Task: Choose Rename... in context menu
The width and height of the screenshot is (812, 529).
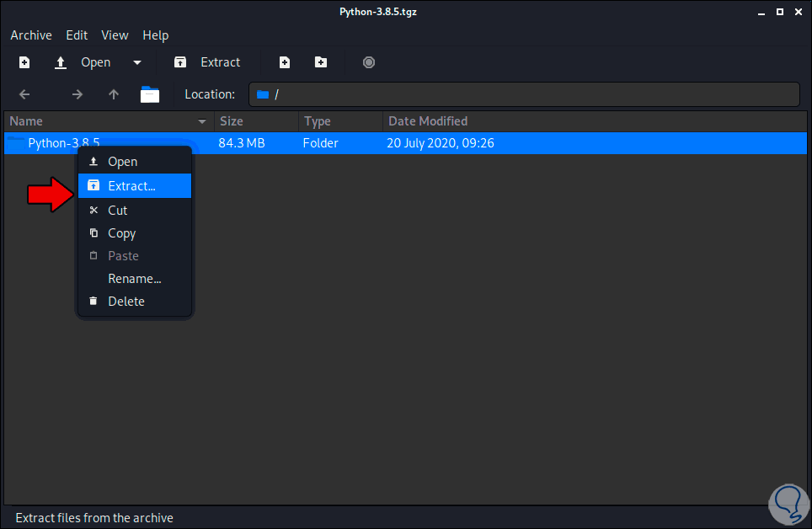Action: pyautogui.click(x=135, y=279)
